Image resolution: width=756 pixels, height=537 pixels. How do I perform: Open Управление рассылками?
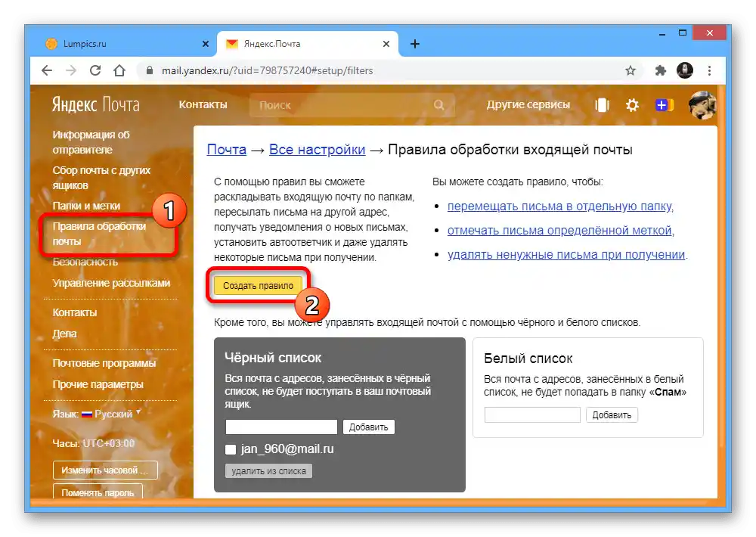pos(111,283)
